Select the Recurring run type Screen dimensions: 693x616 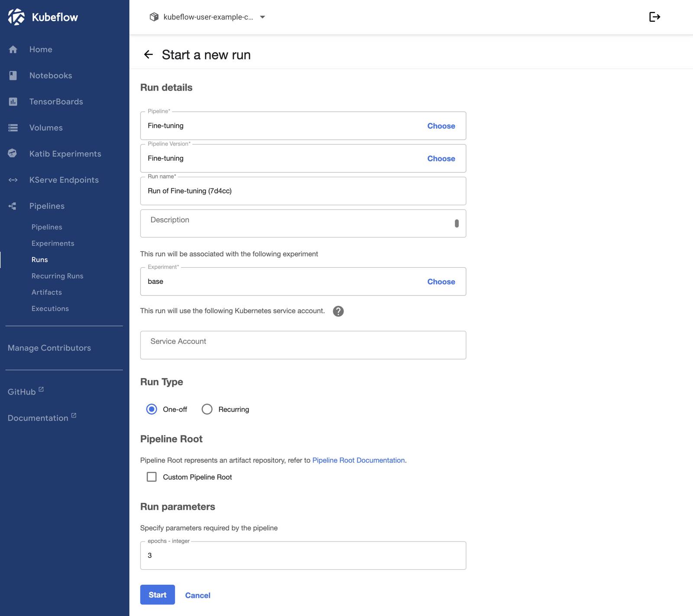(207, 409)
